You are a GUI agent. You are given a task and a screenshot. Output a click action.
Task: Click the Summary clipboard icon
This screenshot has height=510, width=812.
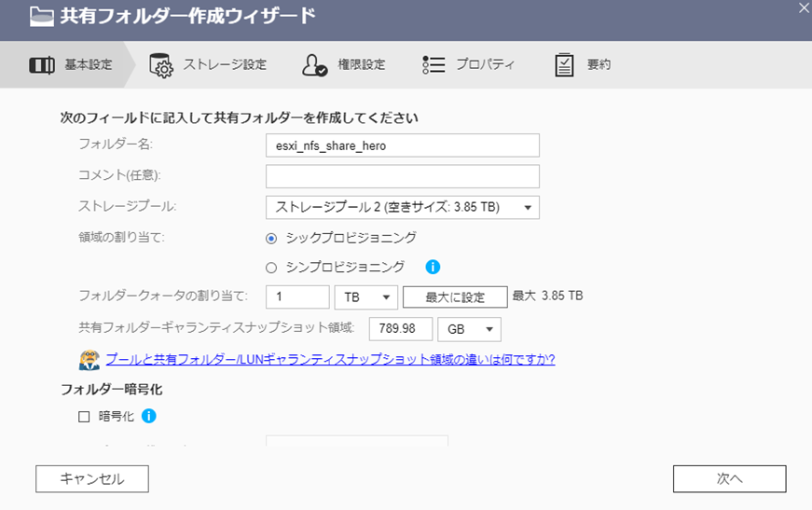click(x=564, y=65)
